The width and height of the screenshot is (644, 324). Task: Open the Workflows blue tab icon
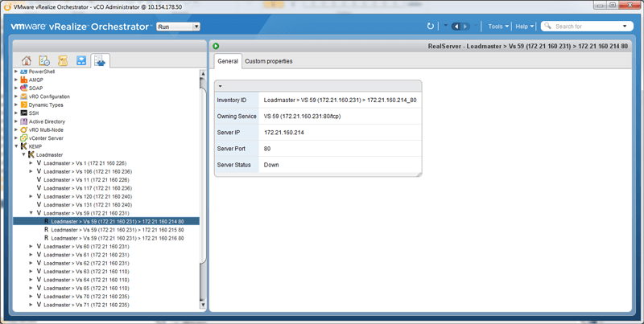[81, 60]
